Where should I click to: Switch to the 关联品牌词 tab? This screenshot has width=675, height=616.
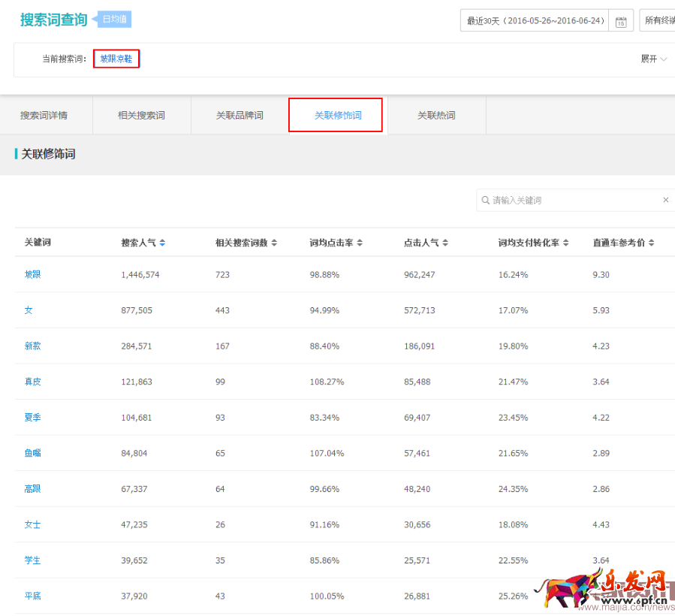[x=238, y=114]
